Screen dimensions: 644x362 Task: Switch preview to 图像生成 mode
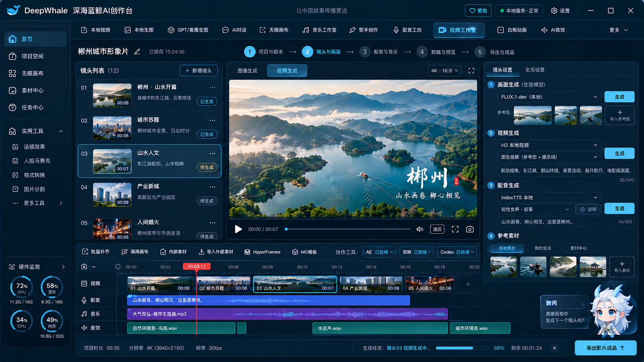click(x=247, y=71)
